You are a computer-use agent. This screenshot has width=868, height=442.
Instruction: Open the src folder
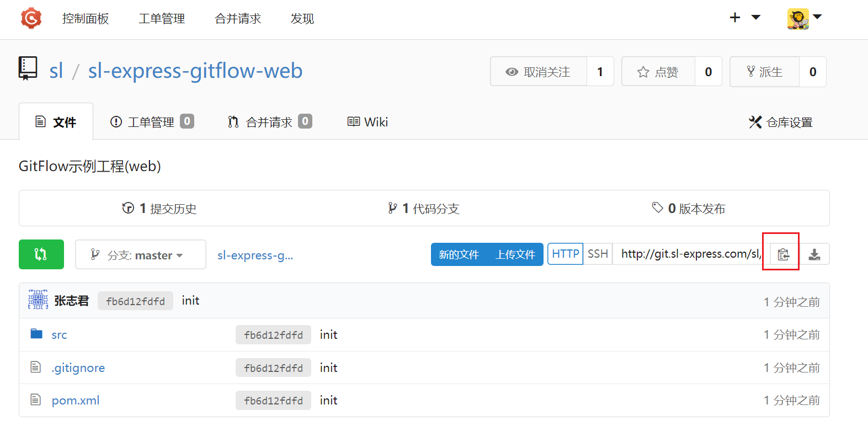click(59, 335)
